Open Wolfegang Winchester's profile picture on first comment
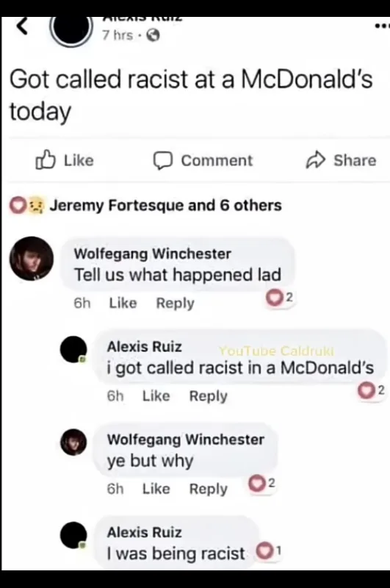Image resolution: width=390 pixels, height=588 pixels. pyautogui.click(x=32, y=259)
